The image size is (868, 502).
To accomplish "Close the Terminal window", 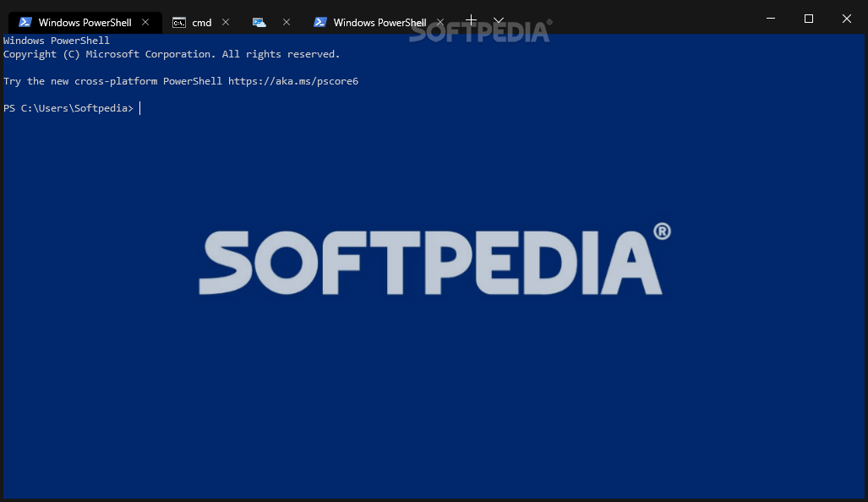I will [x=846, y=19].
